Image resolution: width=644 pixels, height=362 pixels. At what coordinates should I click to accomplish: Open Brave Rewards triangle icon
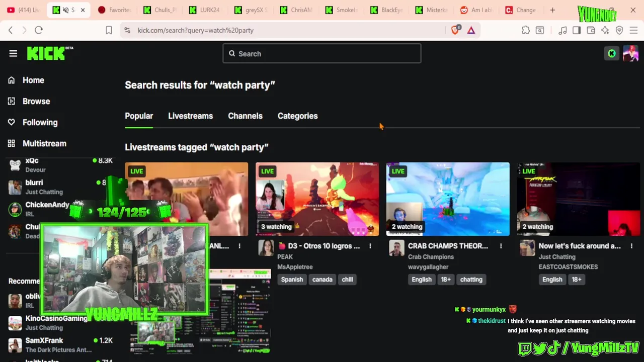click(x=471, y=30)
